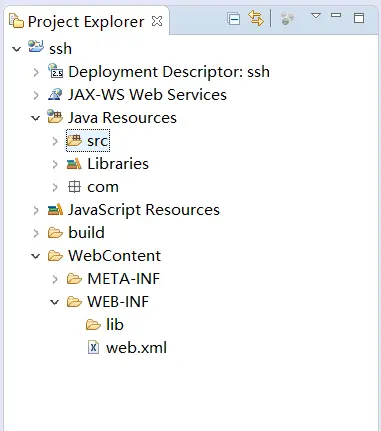This screenshot has width=381, height=431.
Task: Expand the com package node
Action: 55,187
